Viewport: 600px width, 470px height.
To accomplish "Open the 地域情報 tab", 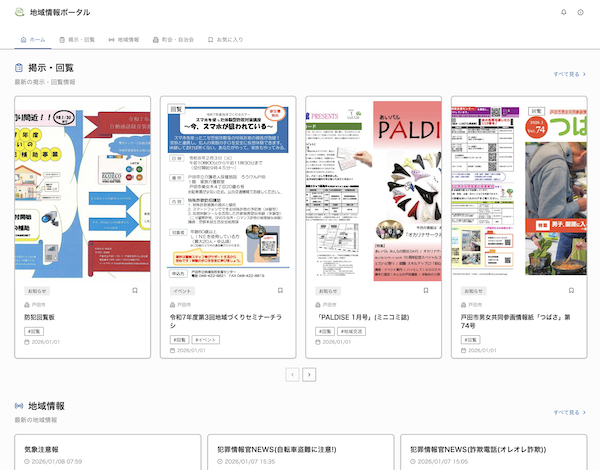I will tap(124, 40).
